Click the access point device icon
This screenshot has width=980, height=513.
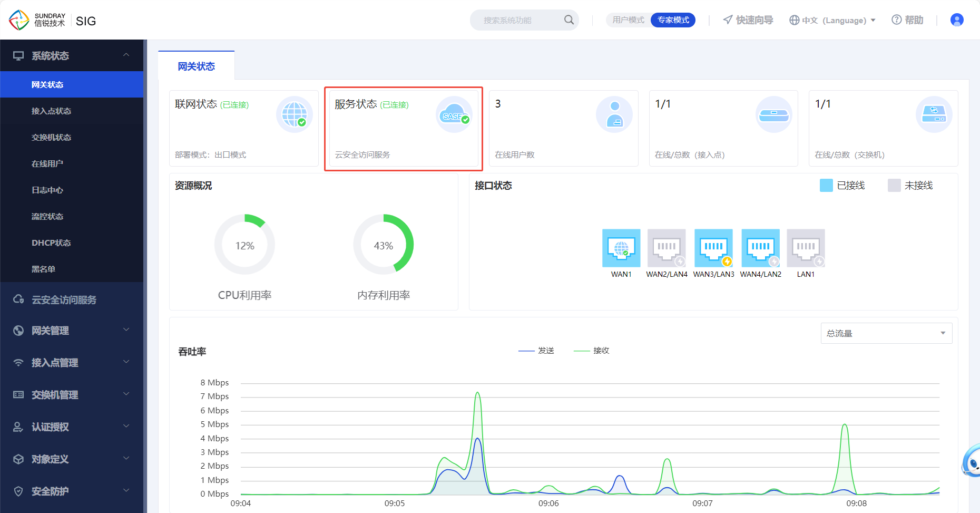774,114
